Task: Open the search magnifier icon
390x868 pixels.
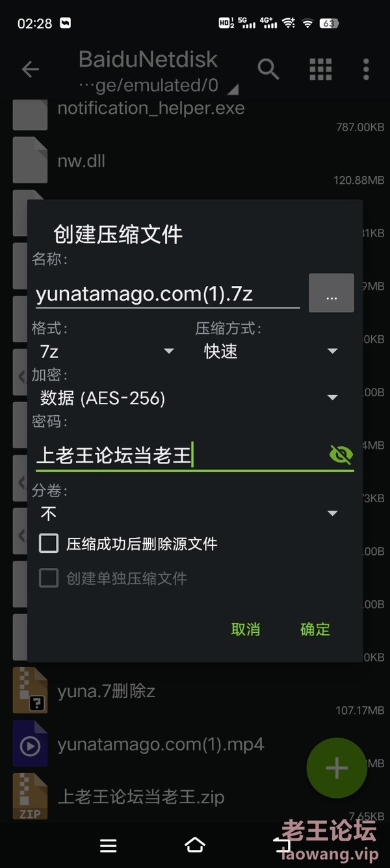Action: 268,69
